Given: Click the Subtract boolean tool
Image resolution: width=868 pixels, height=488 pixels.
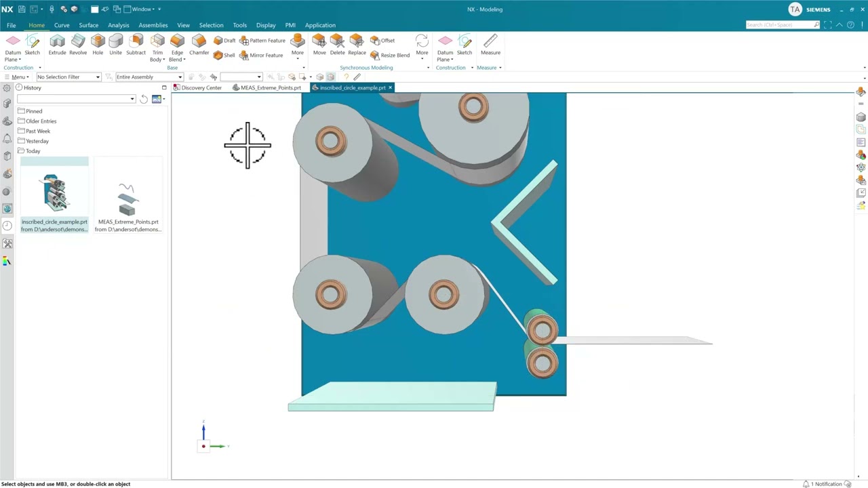Looking at the screenshot, I should (136, 45).
